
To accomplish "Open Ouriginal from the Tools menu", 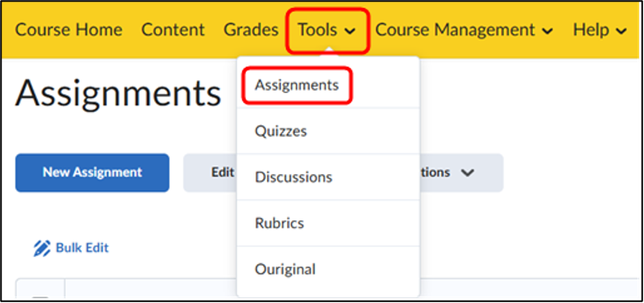I will 285,270.
